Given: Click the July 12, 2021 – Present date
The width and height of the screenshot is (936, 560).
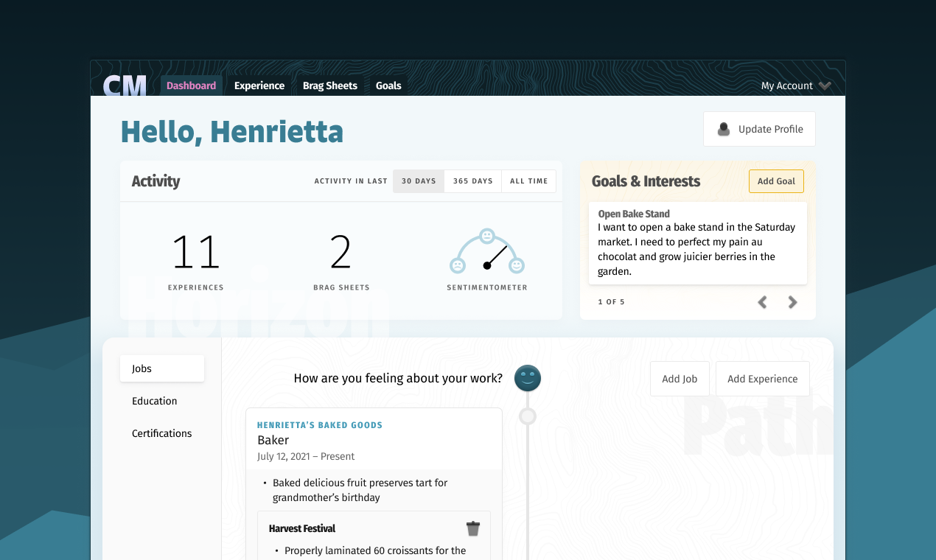Looking at the screenshot, I should tap(306, 456).
